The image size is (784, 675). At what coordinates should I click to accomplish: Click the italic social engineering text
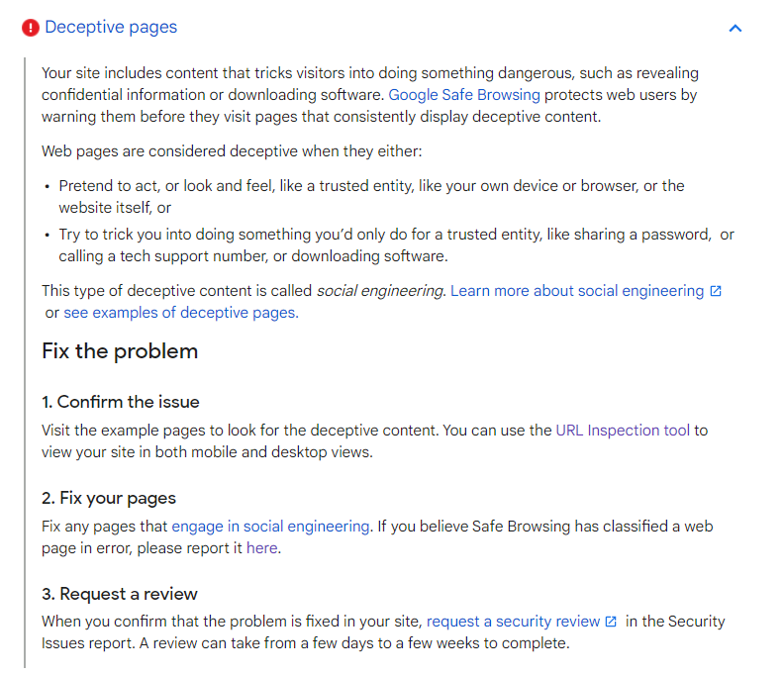(x=380, y=291)
